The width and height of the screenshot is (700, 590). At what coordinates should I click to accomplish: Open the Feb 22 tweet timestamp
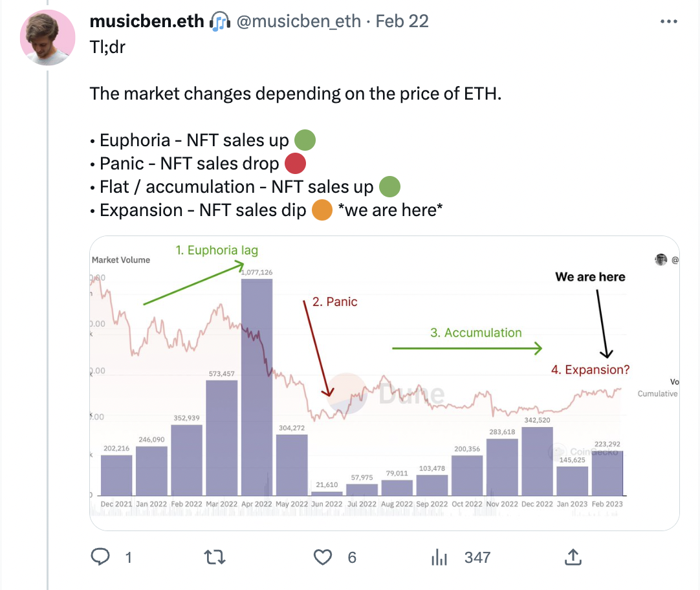402,21
